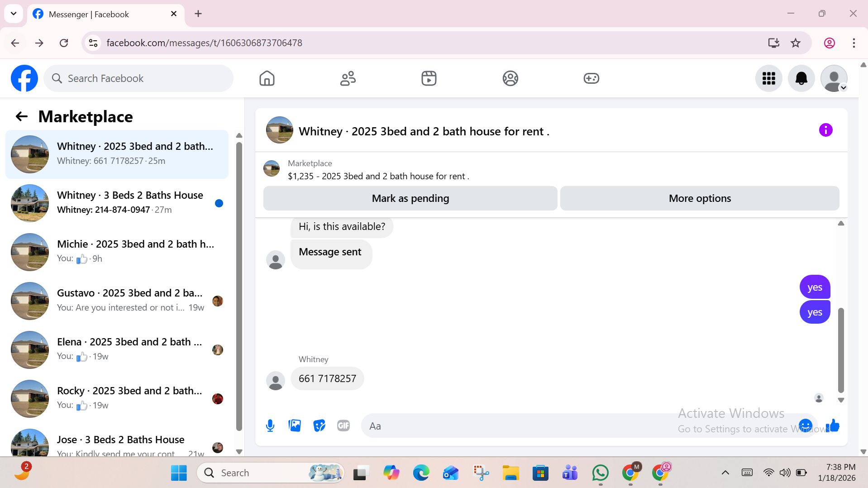Open Michie 2025 3bed conversation

pos(117,252)
